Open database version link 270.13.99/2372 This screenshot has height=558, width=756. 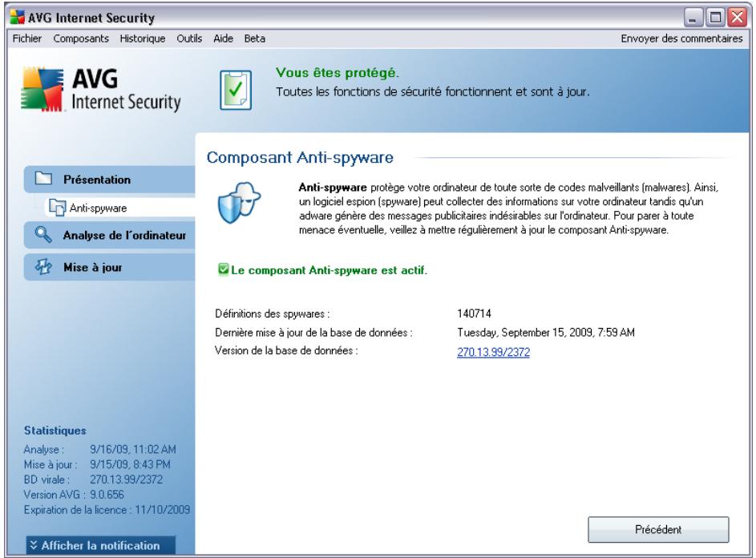click(x=493, y=352)
